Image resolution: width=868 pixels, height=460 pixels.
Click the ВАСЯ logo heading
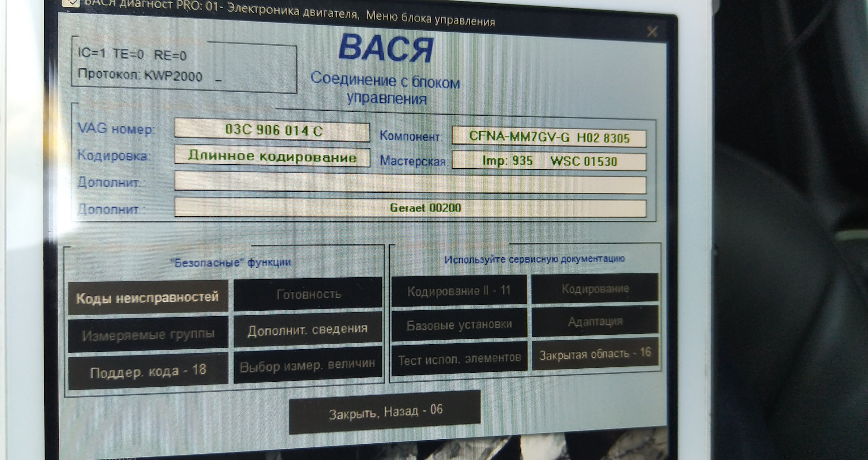pyautogui.click(x=386, y=48)
